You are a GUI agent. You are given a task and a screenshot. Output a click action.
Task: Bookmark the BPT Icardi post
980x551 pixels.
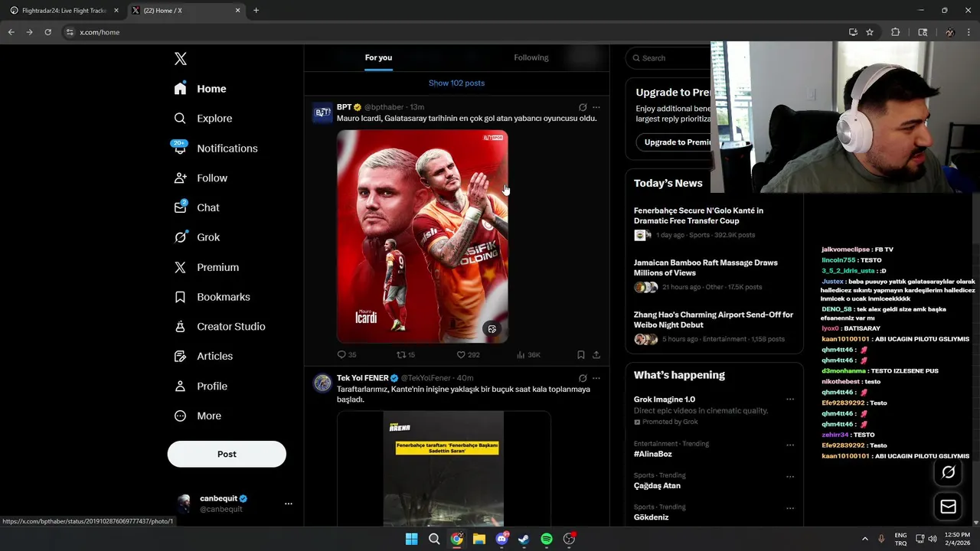click(x=581, y=355)
